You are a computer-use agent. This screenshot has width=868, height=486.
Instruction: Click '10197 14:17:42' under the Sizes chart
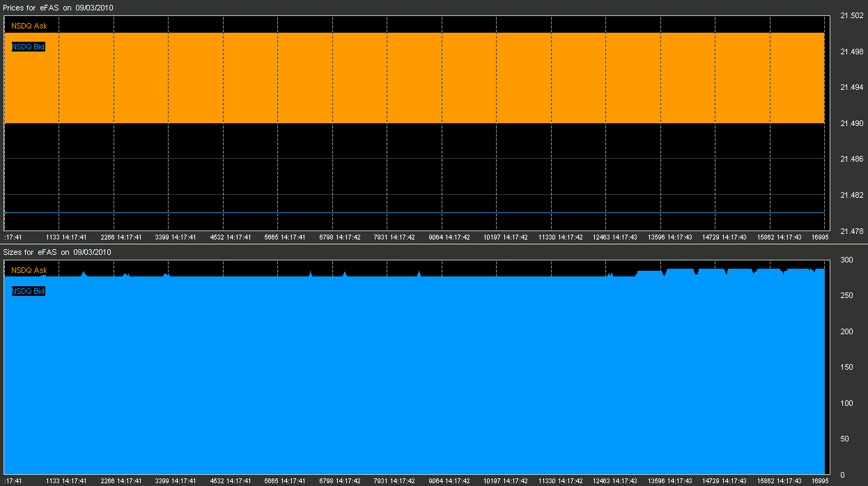[506, 481]
